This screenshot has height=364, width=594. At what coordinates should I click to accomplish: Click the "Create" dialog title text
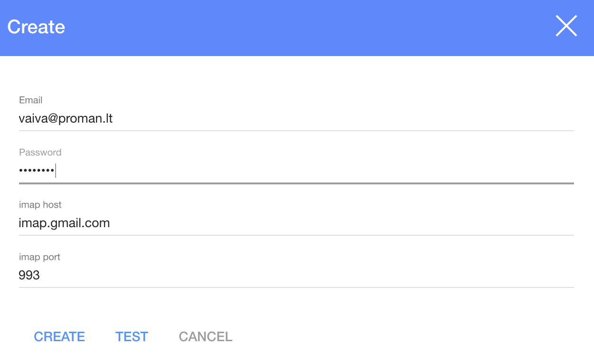point(36,27)
